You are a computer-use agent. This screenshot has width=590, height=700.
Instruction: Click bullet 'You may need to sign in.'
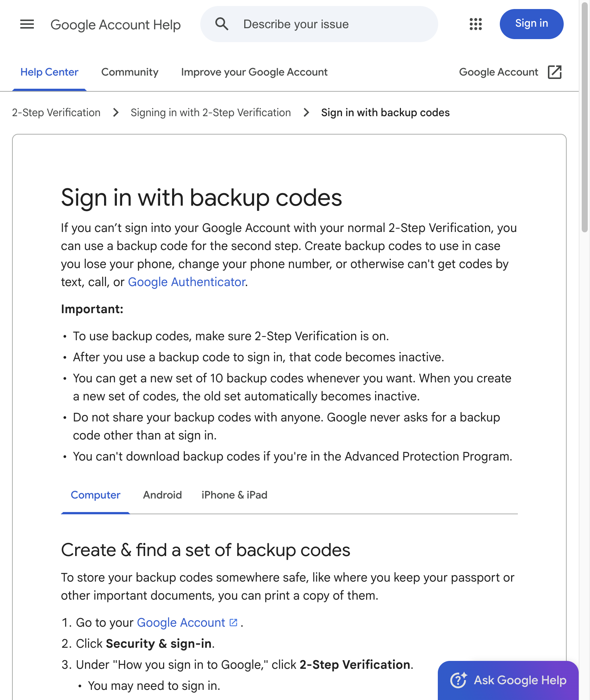point(154,686)
